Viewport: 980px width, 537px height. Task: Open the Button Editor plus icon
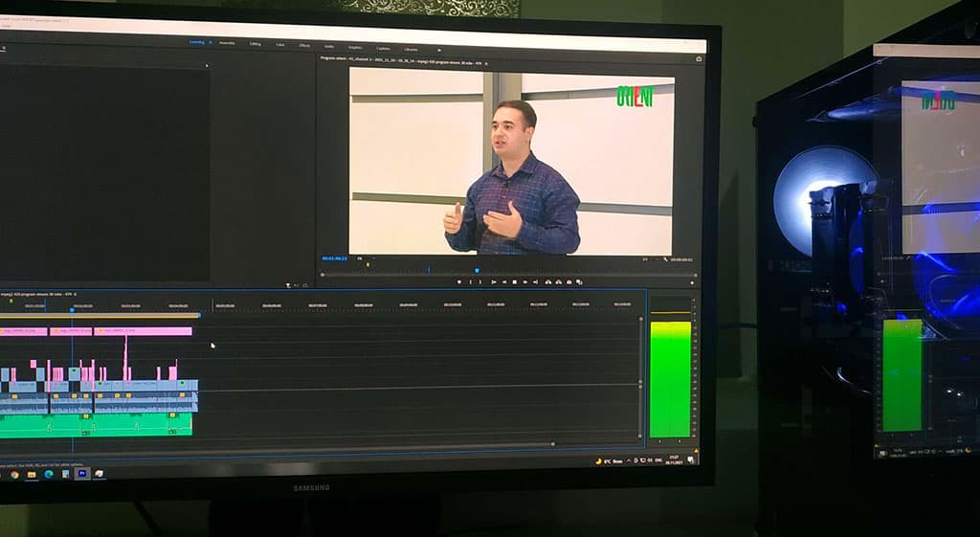[692, 282]
